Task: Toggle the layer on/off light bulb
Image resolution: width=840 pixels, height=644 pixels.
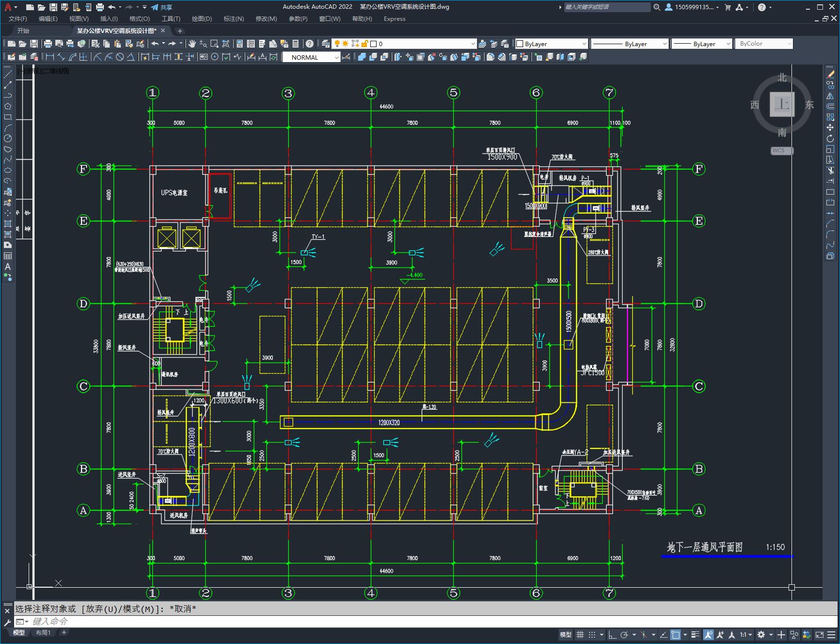Action: click(337, 44)
